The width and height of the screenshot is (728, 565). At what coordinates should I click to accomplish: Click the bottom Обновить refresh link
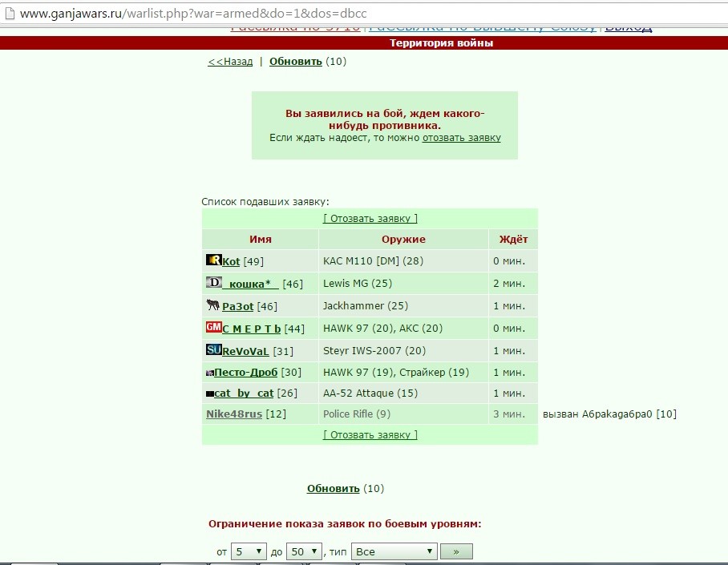pyautogui.click(x=334, y=488)
